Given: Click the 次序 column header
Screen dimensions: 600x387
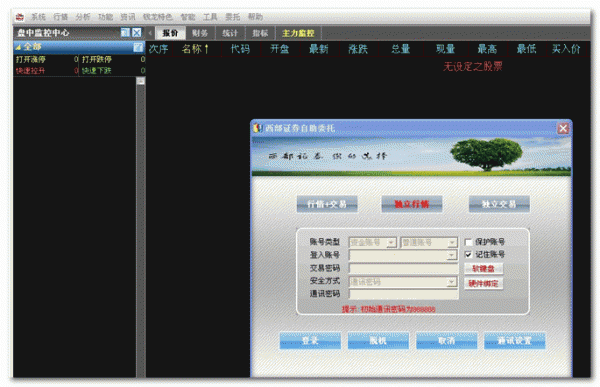Looking at the screenshot, I should [158, 49].
